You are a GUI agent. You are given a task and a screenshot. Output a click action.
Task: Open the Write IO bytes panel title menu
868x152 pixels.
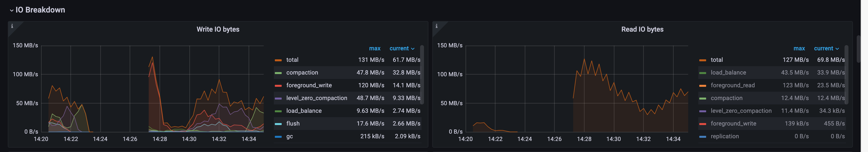pyautogui.click(x=218, y=29)
